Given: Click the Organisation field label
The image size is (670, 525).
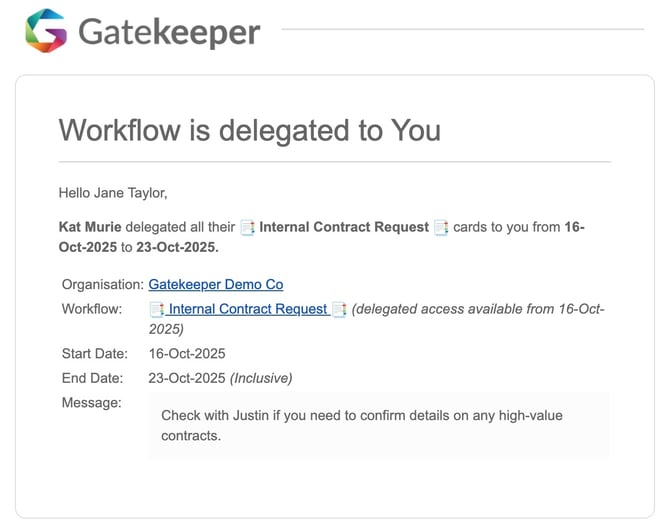Looking at the screenshot, I should pos(102,285).
